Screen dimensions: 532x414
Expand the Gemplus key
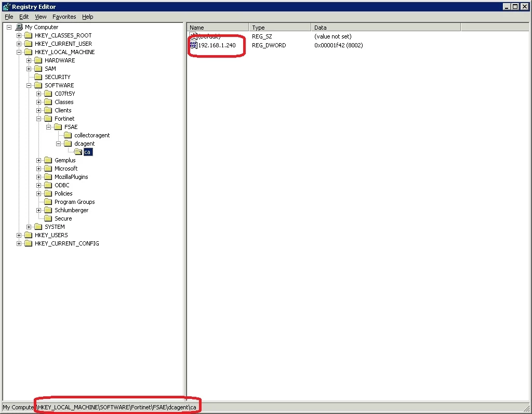(38, 160)
